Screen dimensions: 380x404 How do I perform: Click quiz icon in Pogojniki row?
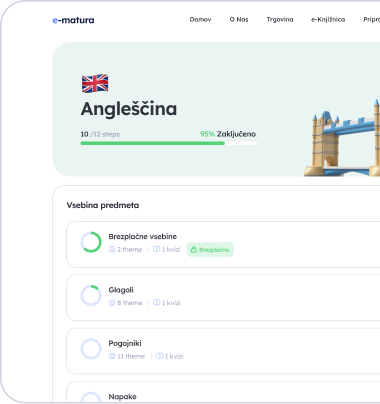tap(160, 356)
